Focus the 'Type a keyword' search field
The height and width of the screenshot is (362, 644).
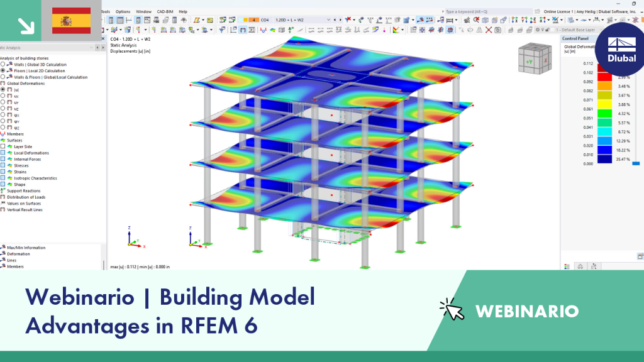(x=489, y=11)
